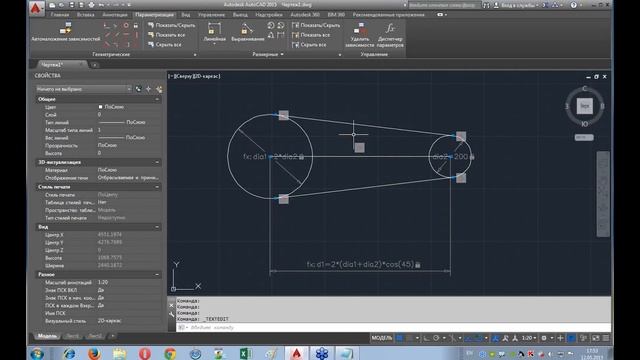640x360 pixels.
Task: Click the concentric circle geometric constraint icon
Action: (126, 25)
